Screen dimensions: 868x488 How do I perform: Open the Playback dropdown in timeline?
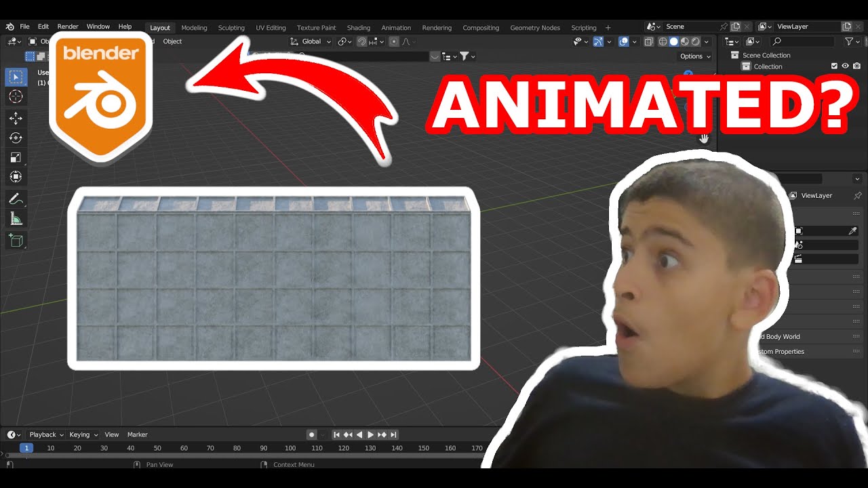pos(46,434)
